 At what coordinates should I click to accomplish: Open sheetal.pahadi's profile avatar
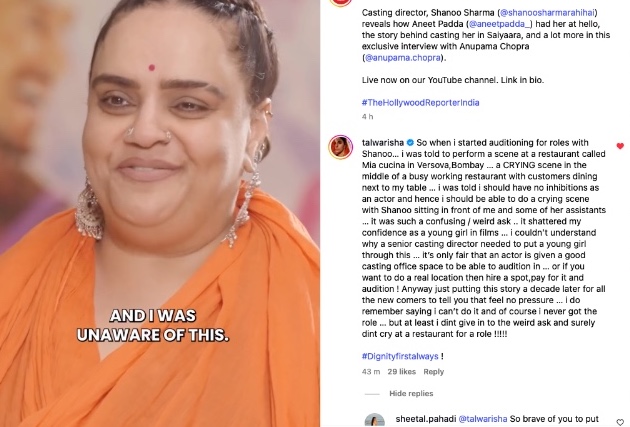pyautogui.click(x=374, y=420)
